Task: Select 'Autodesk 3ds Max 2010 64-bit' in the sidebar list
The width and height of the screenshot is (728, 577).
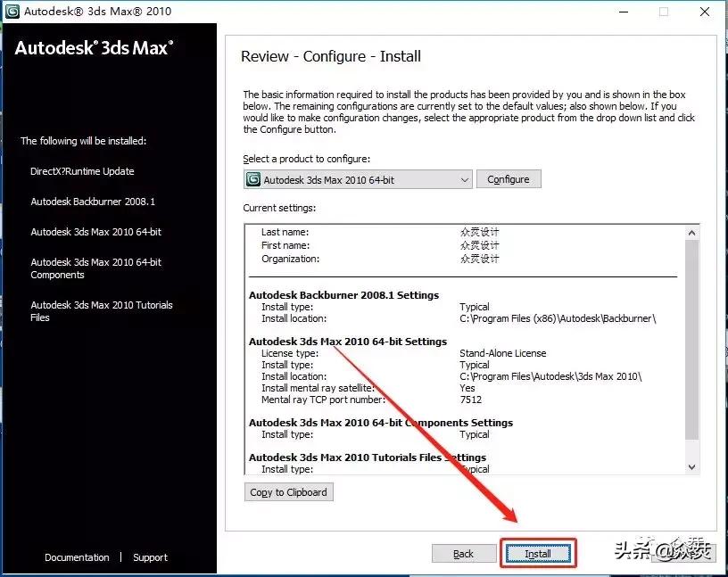Action: [96, 232]
